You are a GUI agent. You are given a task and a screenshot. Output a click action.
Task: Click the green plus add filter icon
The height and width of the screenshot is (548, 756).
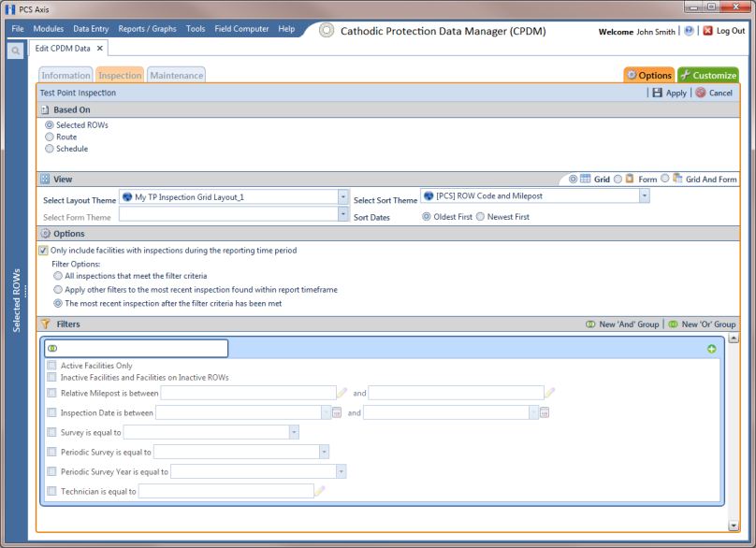pos(712,349)
